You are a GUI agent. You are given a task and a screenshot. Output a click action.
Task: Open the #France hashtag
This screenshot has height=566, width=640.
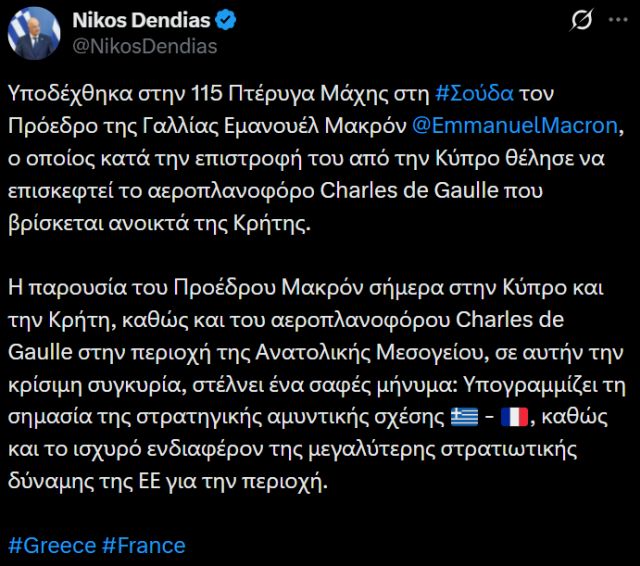[143, 545]
